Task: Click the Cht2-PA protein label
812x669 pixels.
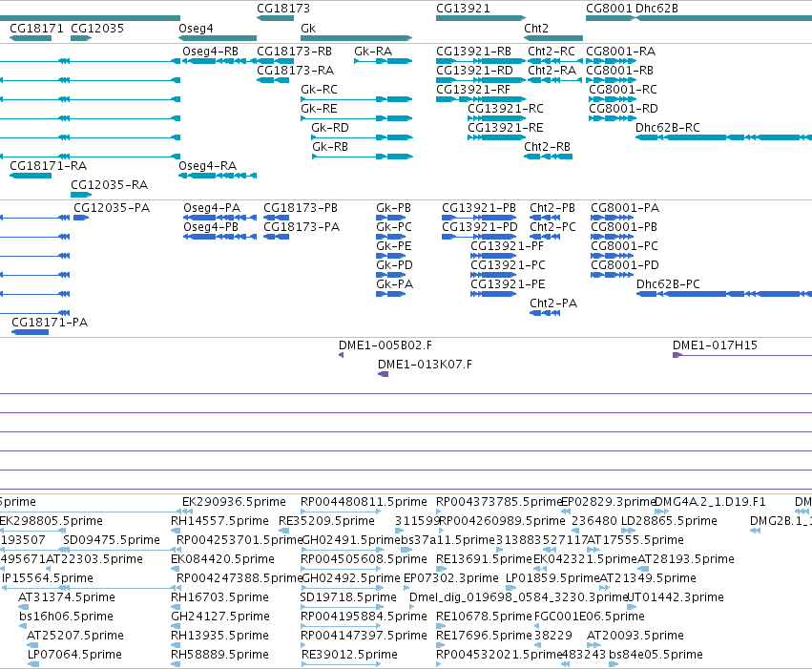Action: click(553, 303)
